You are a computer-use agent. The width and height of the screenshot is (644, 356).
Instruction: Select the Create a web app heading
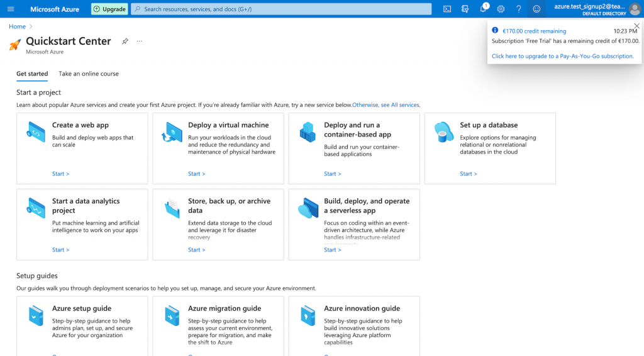pos(80,125)
